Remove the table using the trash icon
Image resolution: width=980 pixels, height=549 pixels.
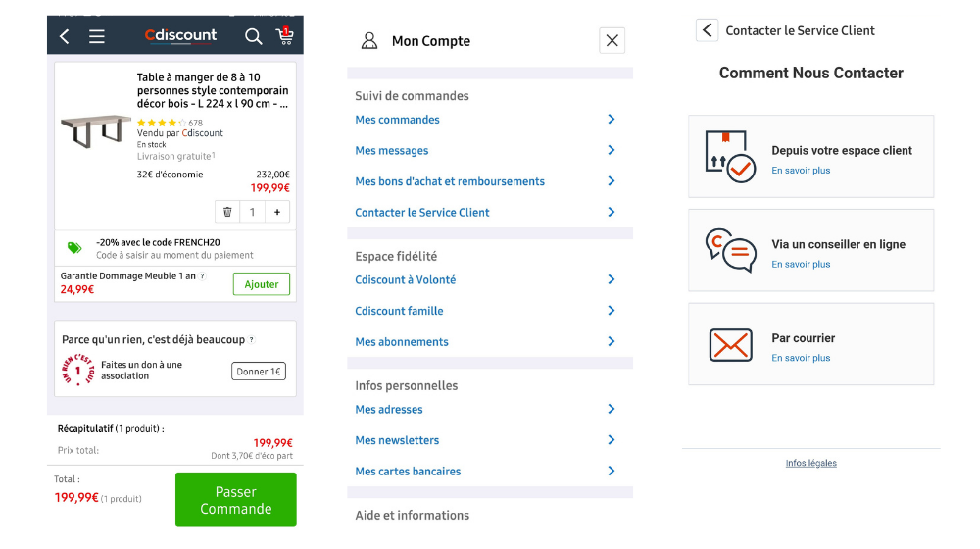[x=227, y=212]
